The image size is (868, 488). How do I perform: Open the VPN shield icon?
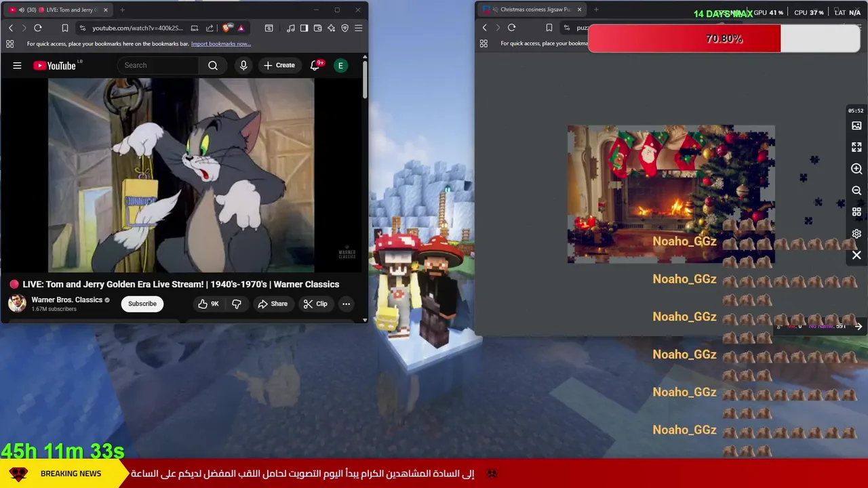coord(344,28)
